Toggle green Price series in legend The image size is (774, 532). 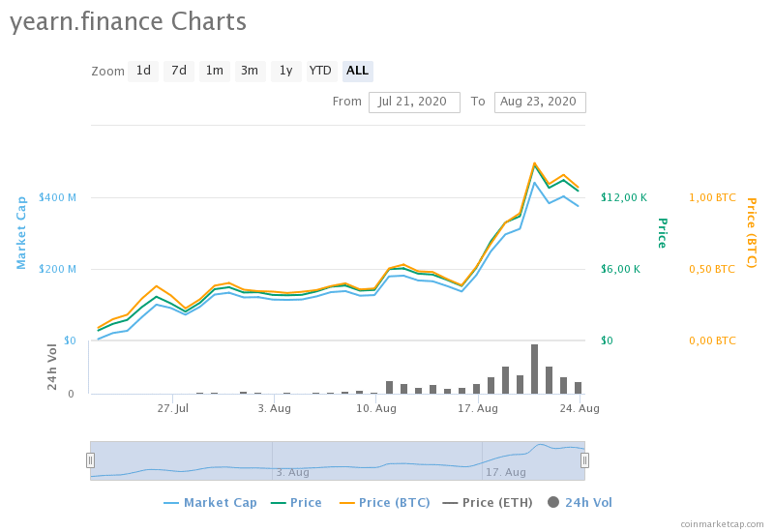click(296, 502)
